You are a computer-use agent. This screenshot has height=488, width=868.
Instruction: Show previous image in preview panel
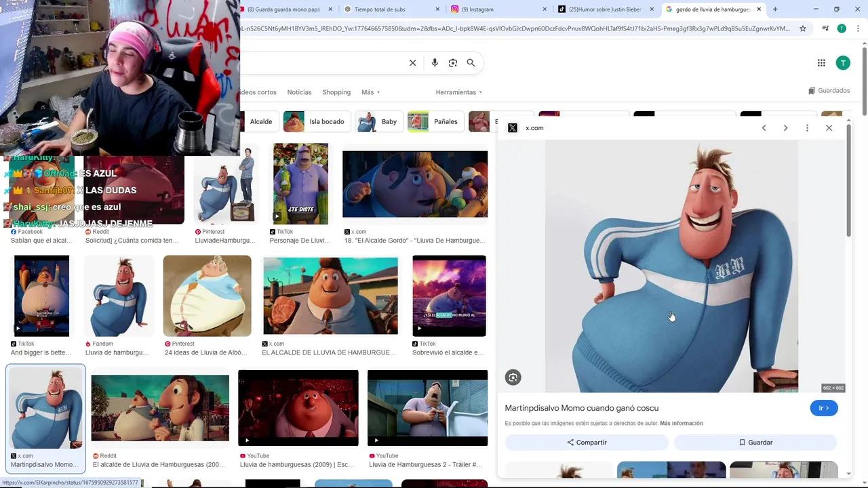pyautogui.click(x=764, y=128)
